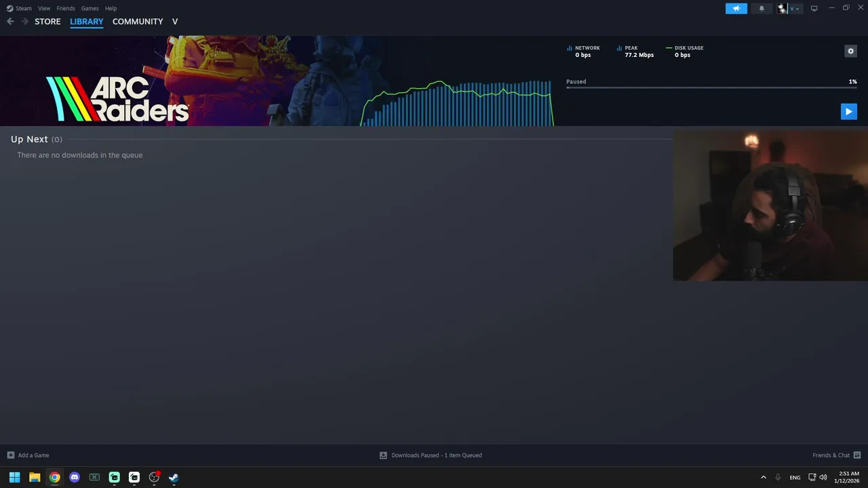868x488 pixels.
Task: Open Steam announcements megaphone button
Action: point(736,8)
